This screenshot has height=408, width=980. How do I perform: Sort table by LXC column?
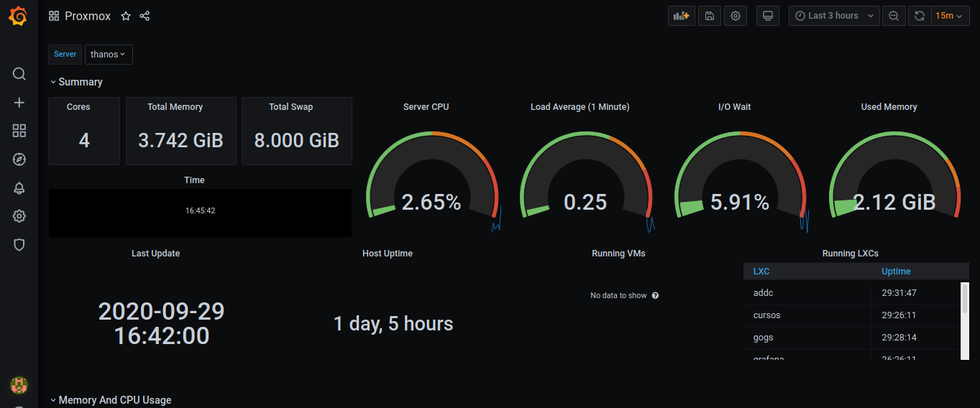point(761,272)
